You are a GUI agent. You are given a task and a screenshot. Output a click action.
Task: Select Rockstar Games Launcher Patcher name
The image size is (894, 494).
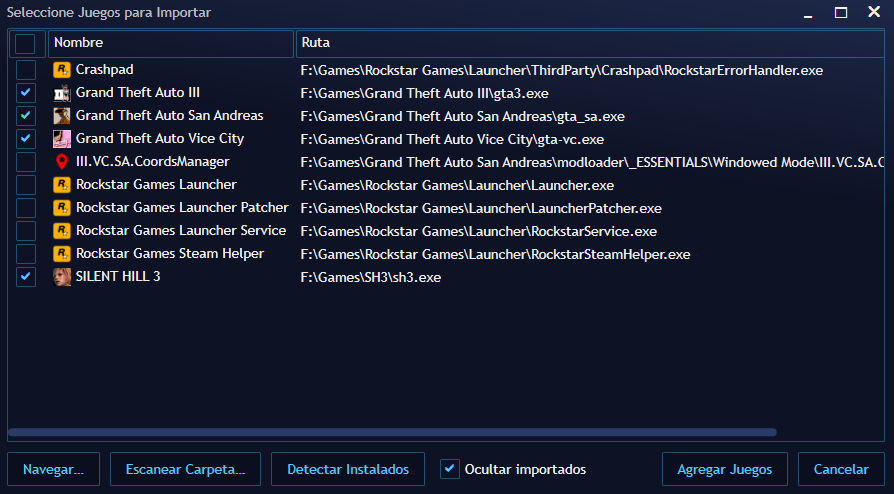click(x=182, y=207)
